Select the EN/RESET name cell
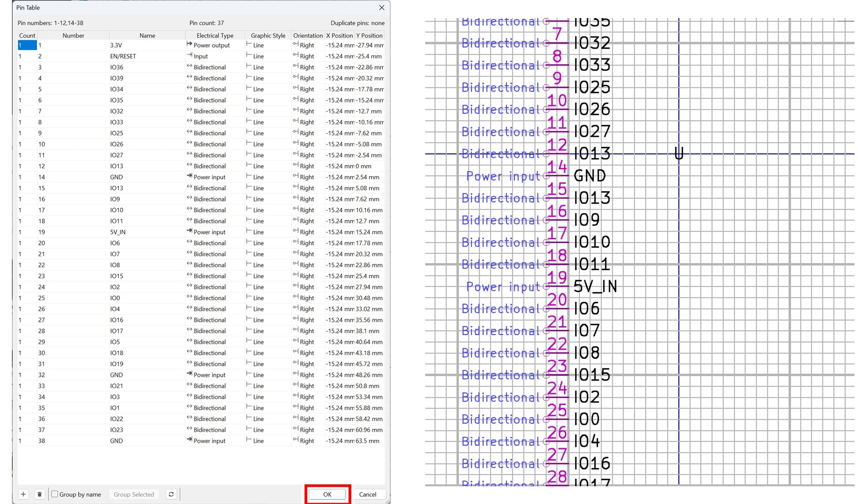The image size is (858, 504). coord(146,56)
